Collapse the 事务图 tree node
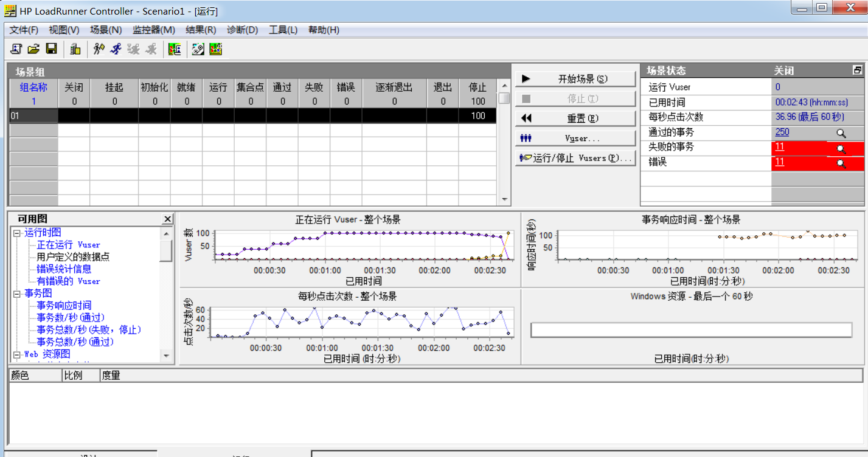Viewport: 868px width, 457px height. tap(16, 294)
